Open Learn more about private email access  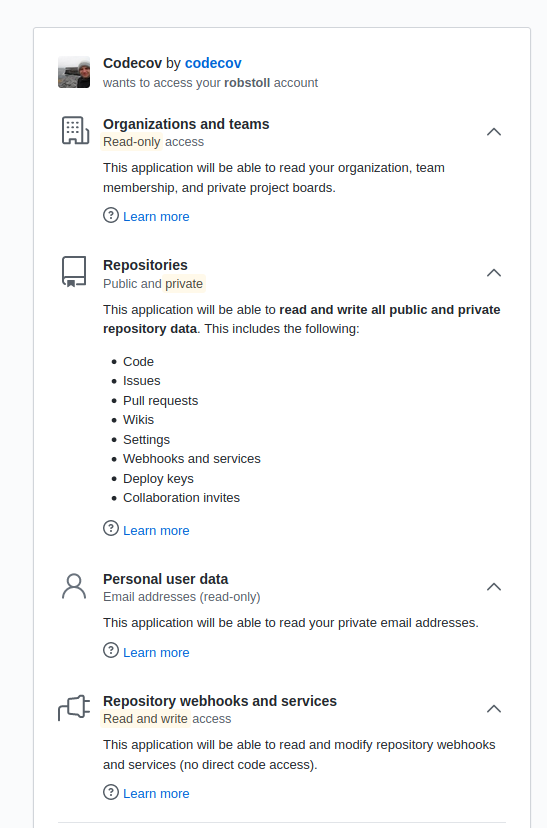pos(156,653)
